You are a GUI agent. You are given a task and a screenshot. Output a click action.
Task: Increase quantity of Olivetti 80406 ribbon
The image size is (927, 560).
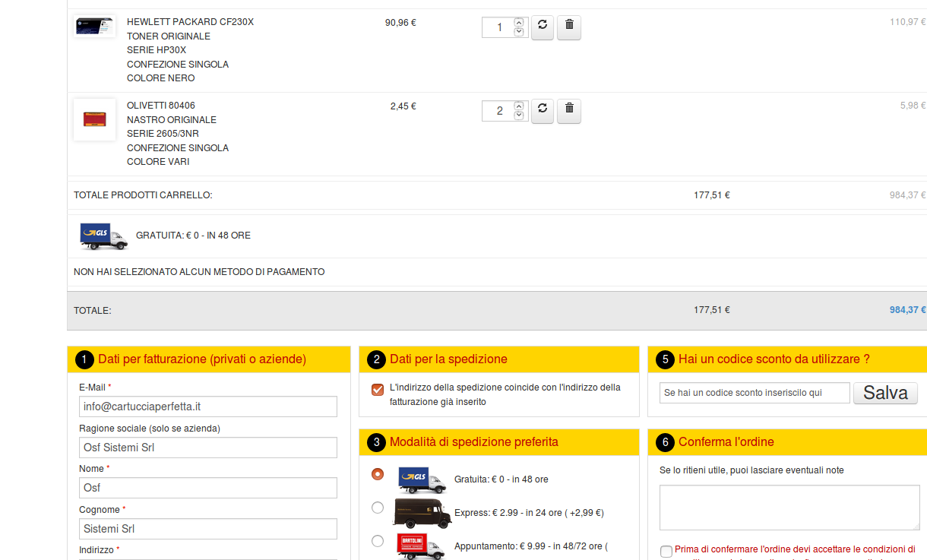[x=519, y=106]
